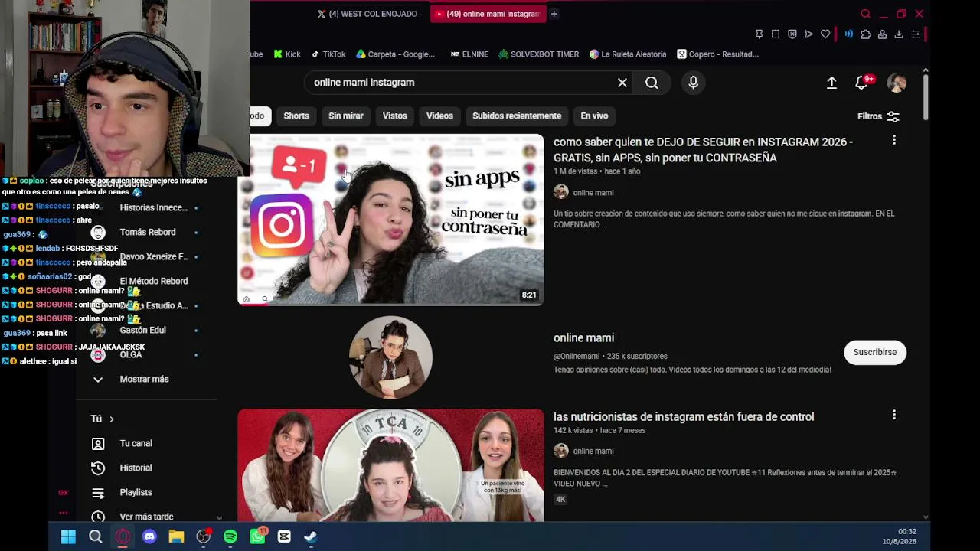
Task: Select the Vistos filter chip
Action: [395, 116]
